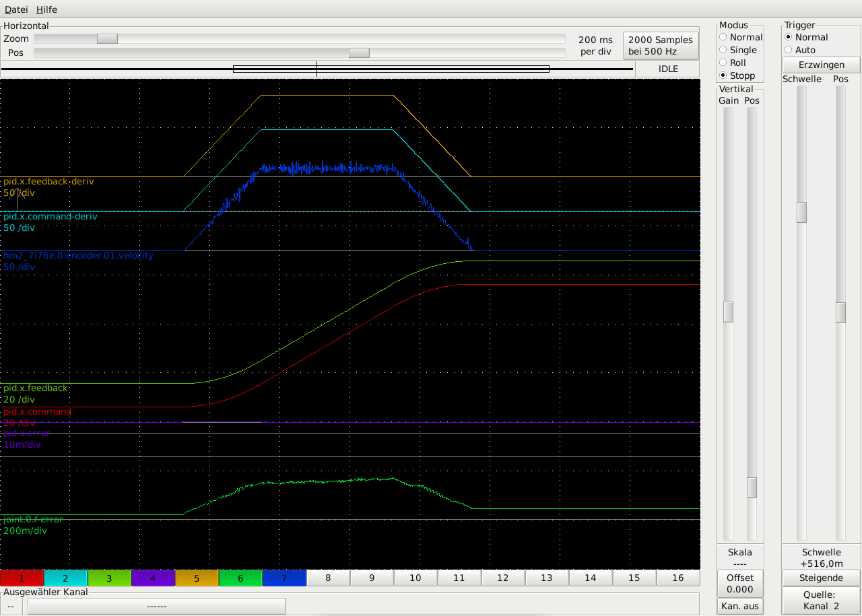Click the pid.x.command trace label
This screenshot has height=616, width=862.
38,411
